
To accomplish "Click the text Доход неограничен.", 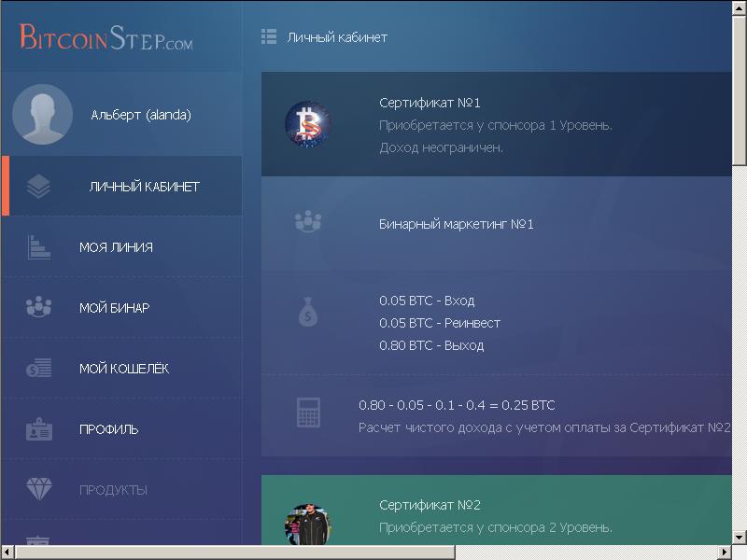I will [441, 147].
